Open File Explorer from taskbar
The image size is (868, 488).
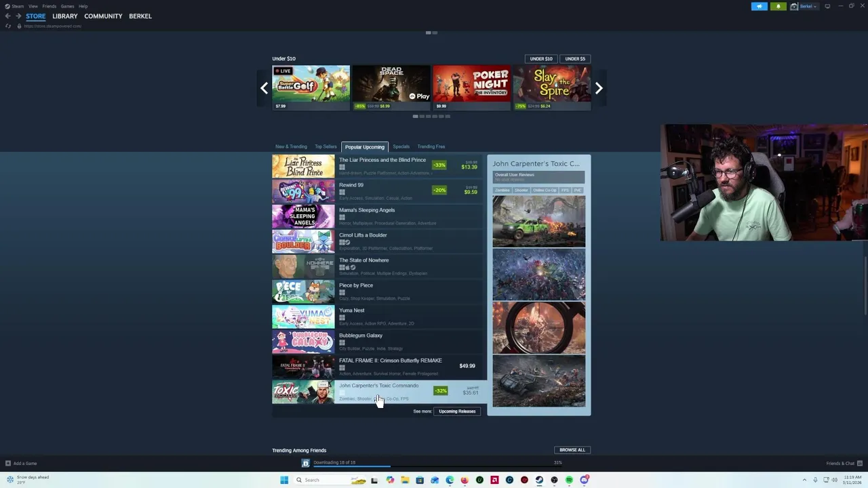coord(405,480)
